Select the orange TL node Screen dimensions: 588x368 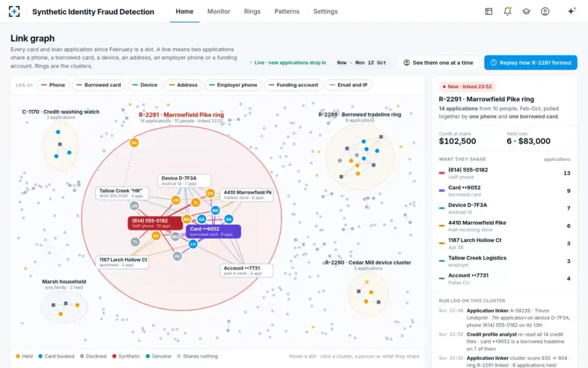coord(196,202)
